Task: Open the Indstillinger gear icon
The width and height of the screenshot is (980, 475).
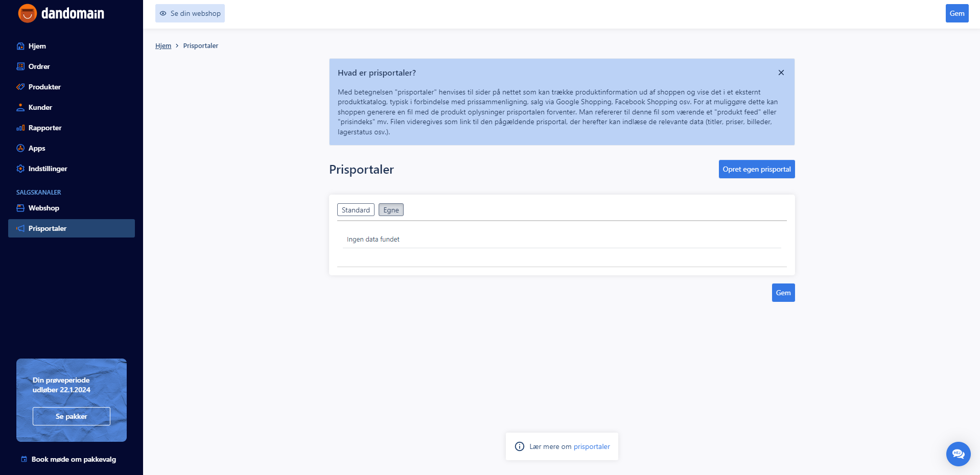Action: tap(20, 169)
